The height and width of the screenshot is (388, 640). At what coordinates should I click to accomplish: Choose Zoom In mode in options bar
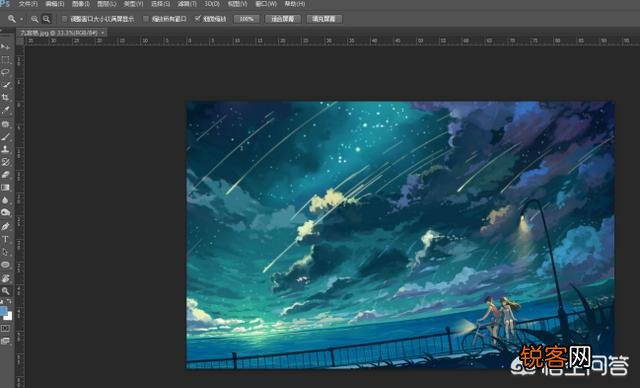tap(35, 19)
